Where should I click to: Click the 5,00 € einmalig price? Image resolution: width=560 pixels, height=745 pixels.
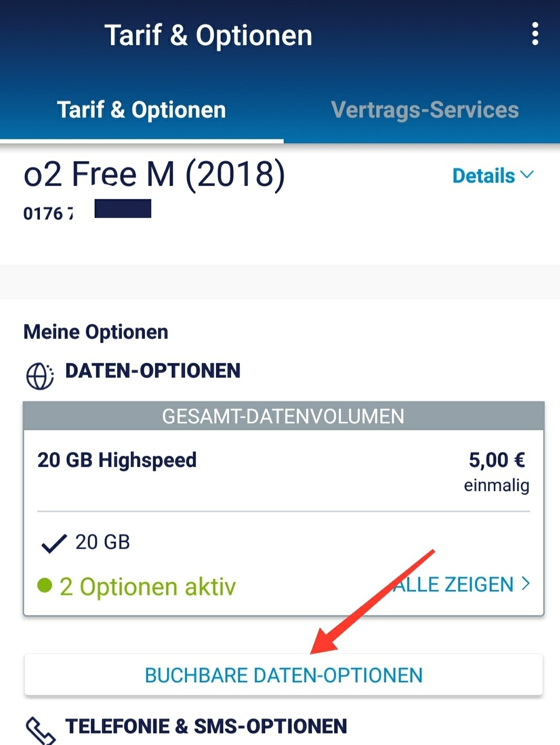click(x=496, y=472)
